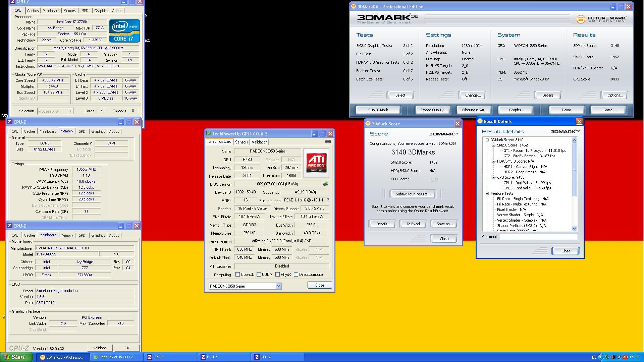Image resolution: width=644 pixels, height=362 pixels.
Task: Switch to the TechPowerUp GPU-Z taskbar item
Action: point(116,357)
